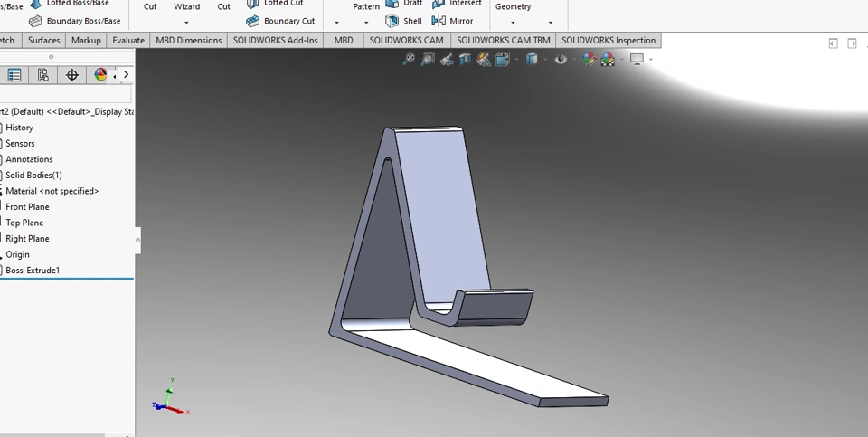The height and width of the screenshot is (437, 868).
Task: Click the Edit Appearance icon
Action: click(x=589, y=59)
